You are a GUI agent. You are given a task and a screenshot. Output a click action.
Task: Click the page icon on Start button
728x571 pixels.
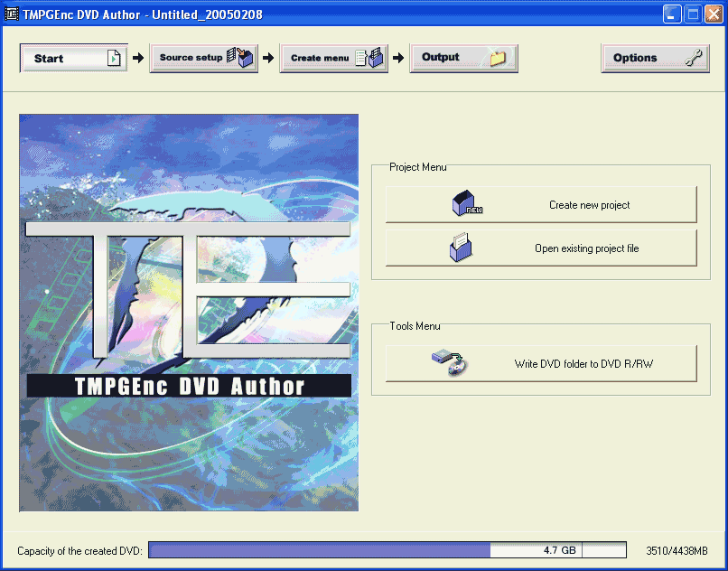tap(114, 58)
